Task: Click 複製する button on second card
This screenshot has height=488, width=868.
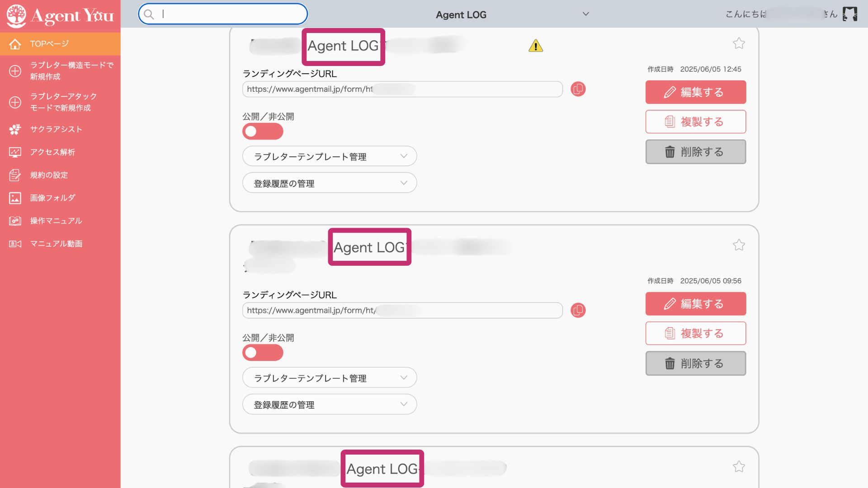Action: point(695,333)
